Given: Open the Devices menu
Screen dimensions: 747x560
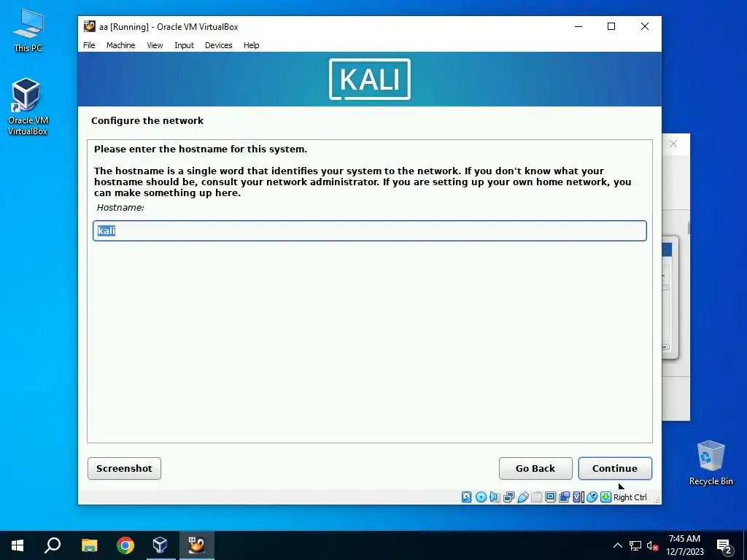Looking at the screenshot, I should [219, 45].
